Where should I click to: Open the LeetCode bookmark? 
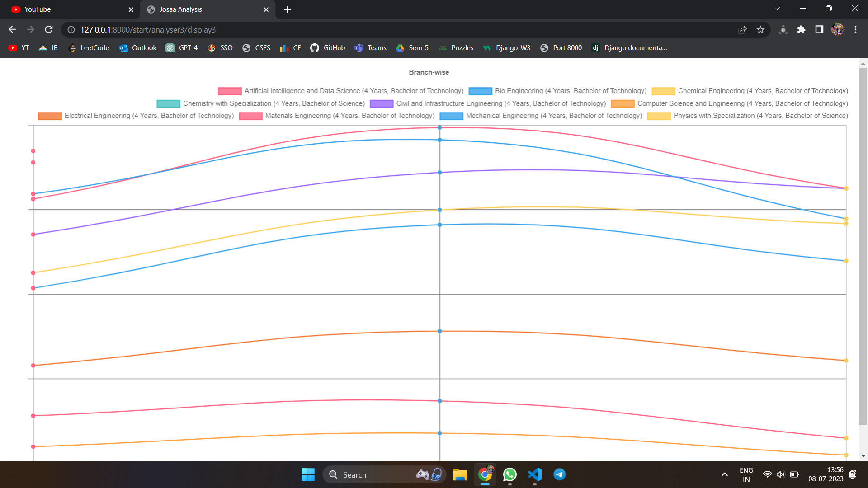[x=89, y=47]
